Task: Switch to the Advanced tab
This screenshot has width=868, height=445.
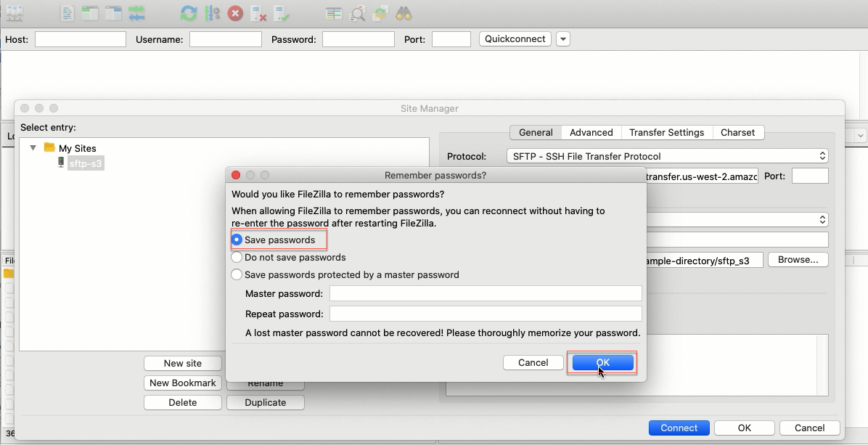Action: pos(591,133)
